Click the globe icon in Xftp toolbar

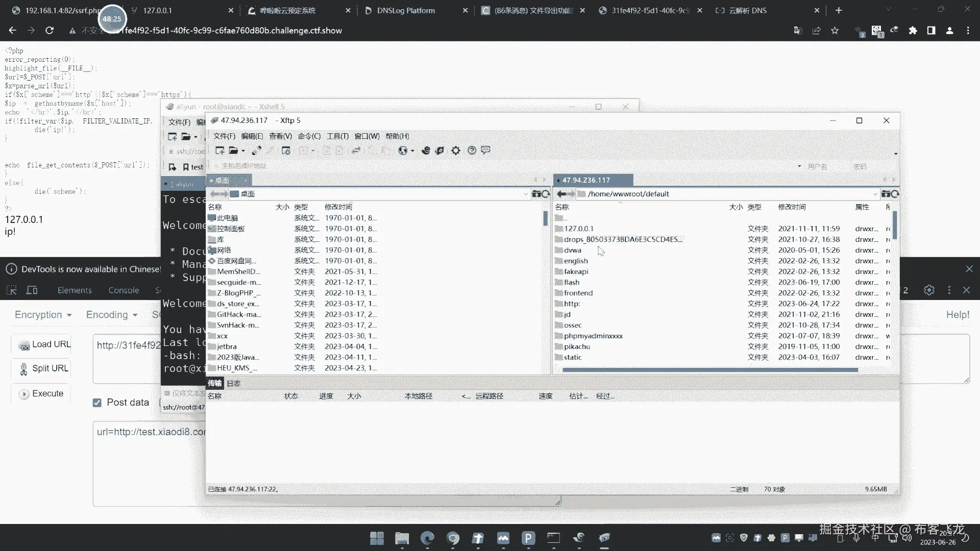click(403, 151)
